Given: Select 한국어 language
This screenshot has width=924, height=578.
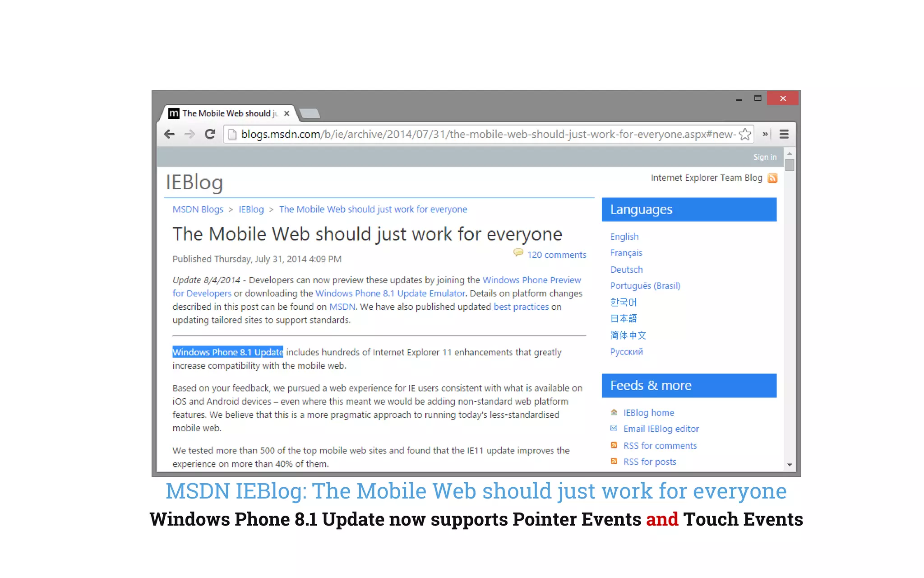Looking at the screenshot, I should point(624,302).
